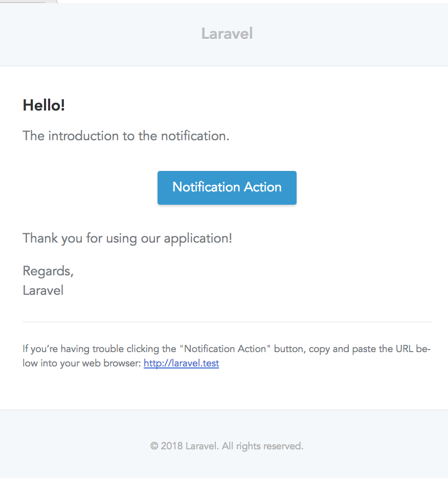448x478 pixels.
Task: Click the Notification Action button
Action: 227,187
